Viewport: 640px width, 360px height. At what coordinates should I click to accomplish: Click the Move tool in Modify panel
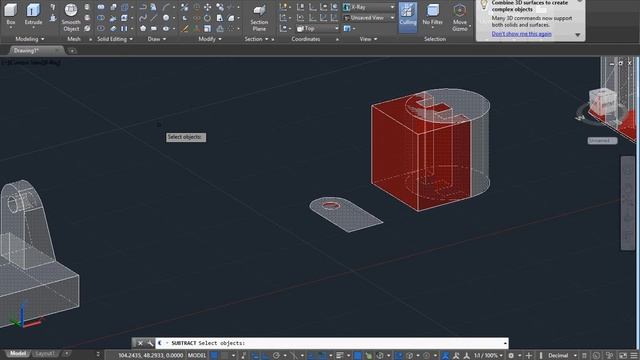(x=208, y=7)
